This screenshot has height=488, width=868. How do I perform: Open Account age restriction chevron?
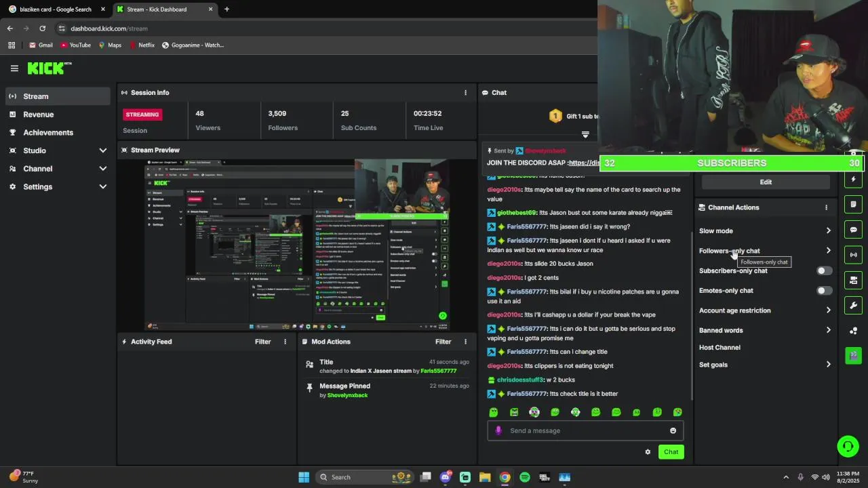click(x=828, y=310)
